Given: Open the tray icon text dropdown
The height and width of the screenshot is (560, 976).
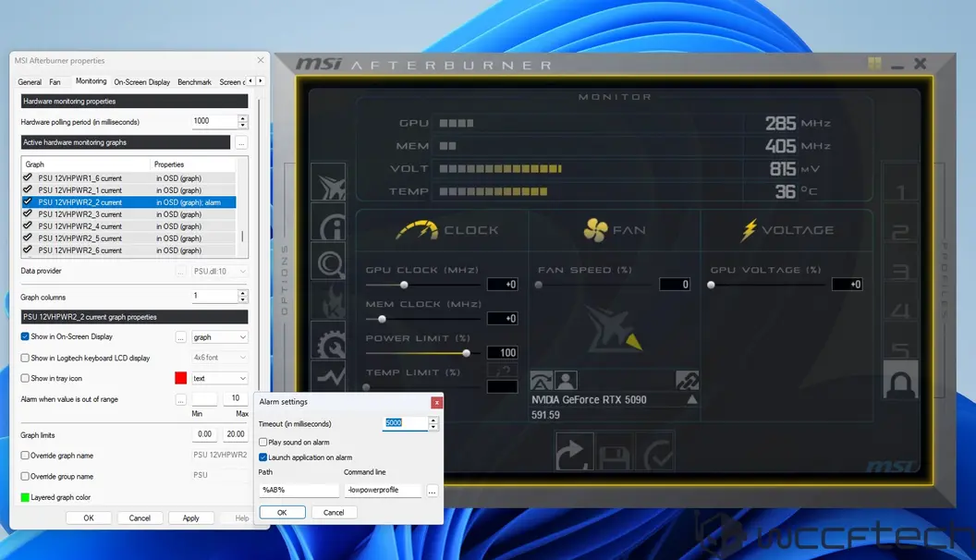Looking at the screenshot, I should click(220, 378).
